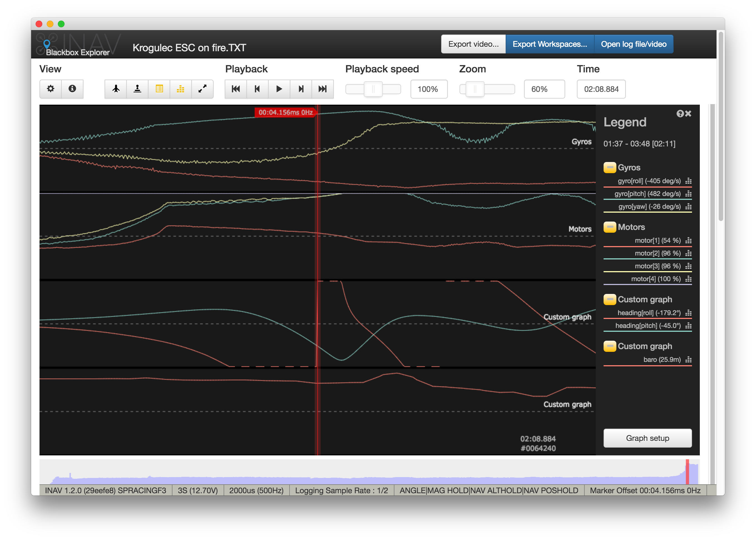756x540 pixels.
Task: Open Graph setup dialog
Action: (x=647, y=438)
